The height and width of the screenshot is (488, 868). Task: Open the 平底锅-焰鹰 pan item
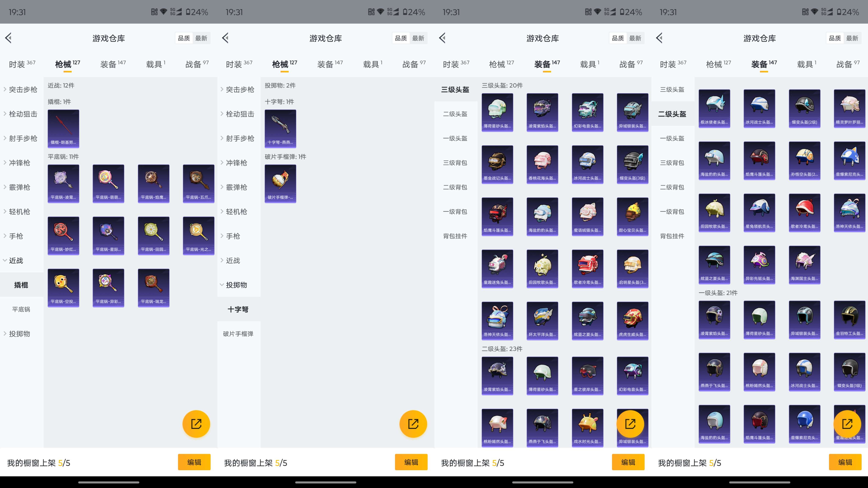click(x=154, y=184)
